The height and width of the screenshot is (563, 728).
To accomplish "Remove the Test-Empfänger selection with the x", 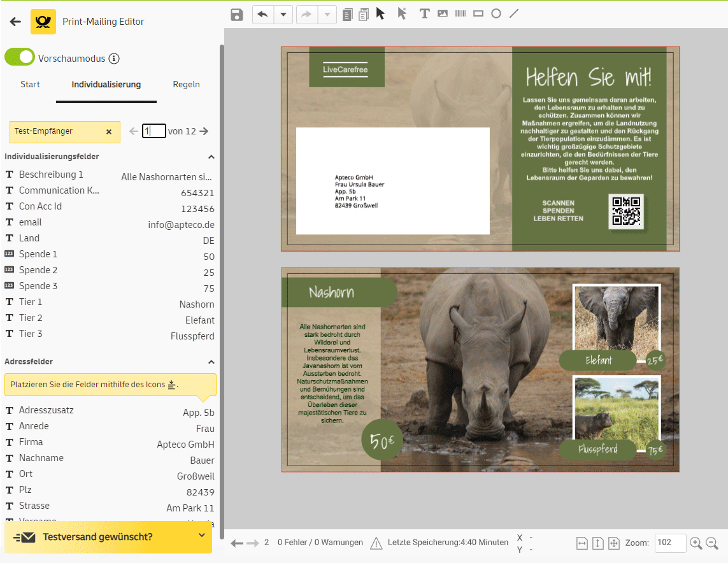I will 109,132.
